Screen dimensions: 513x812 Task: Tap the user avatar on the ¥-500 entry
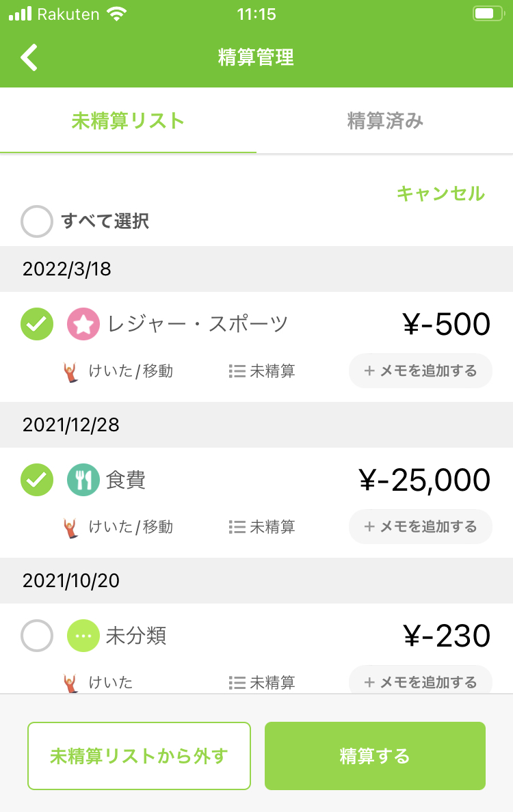point(70,371)
